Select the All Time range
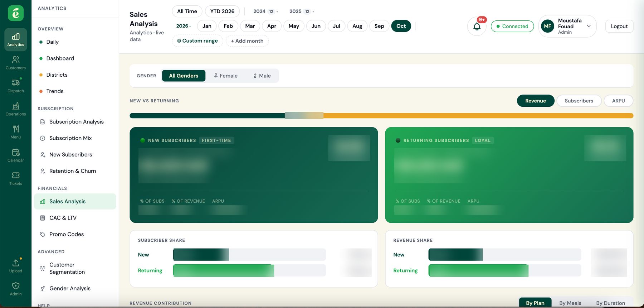644x308 pixels. pos(187,11)
